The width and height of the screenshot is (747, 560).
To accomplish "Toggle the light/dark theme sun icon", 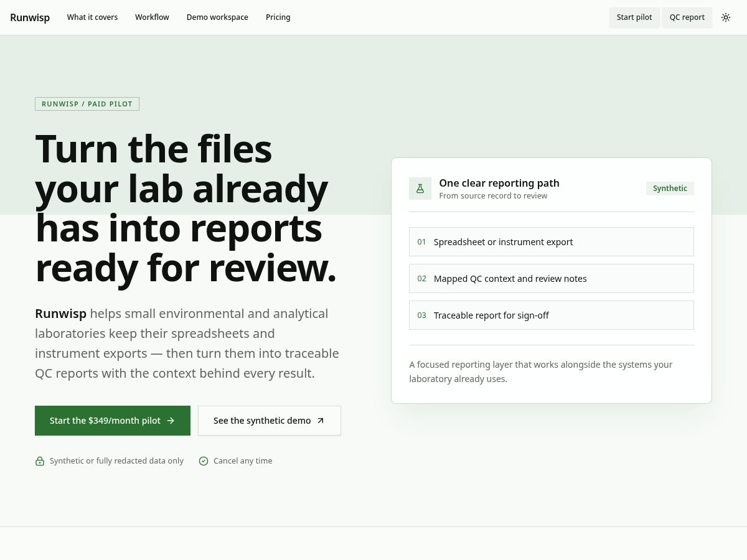I will (726, 17).
